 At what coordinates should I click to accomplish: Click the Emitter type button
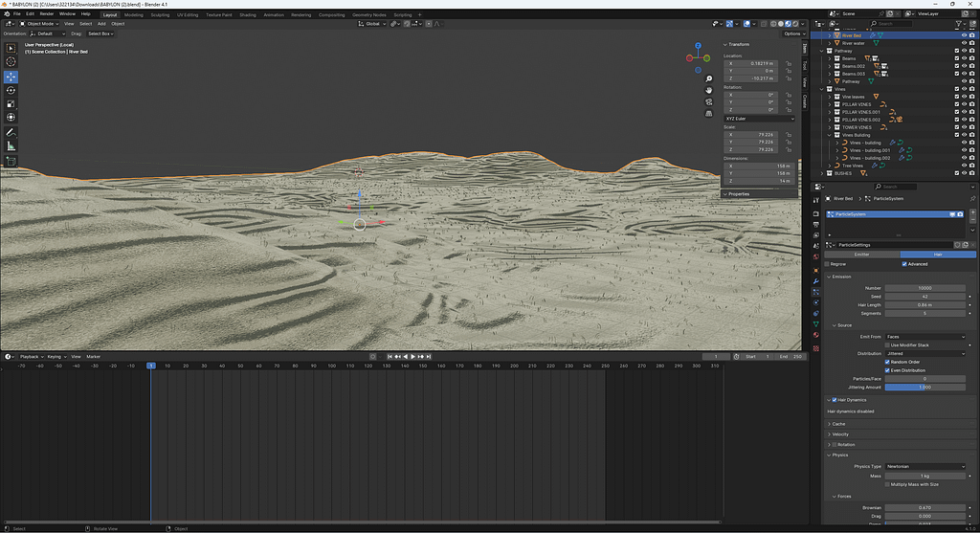[x=861, y=255]
